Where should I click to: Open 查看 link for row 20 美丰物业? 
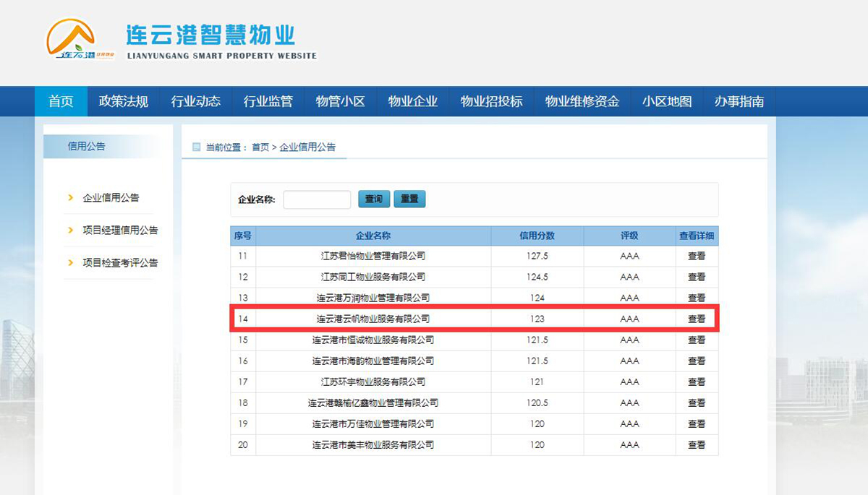pos(696,444)
